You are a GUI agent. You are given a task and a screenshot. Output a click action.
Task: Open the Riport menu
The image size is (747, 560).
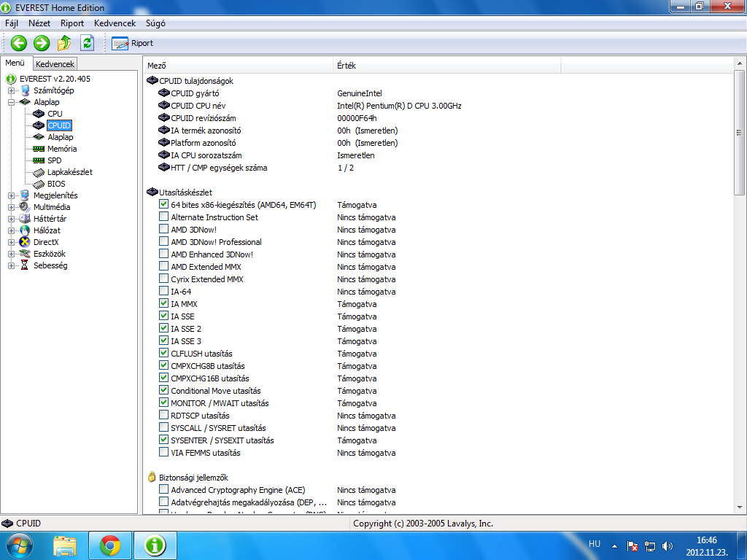pos(72,23)
